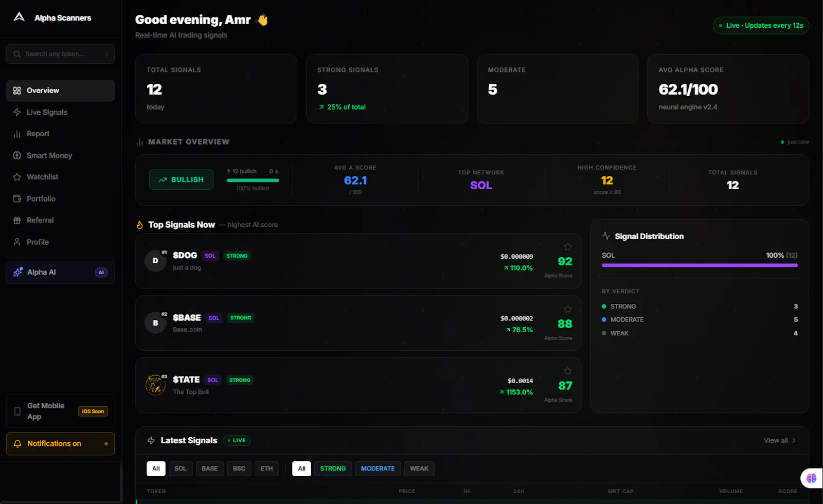
Task: Open the Portfolio page
Action: click(x=60, y=199)
